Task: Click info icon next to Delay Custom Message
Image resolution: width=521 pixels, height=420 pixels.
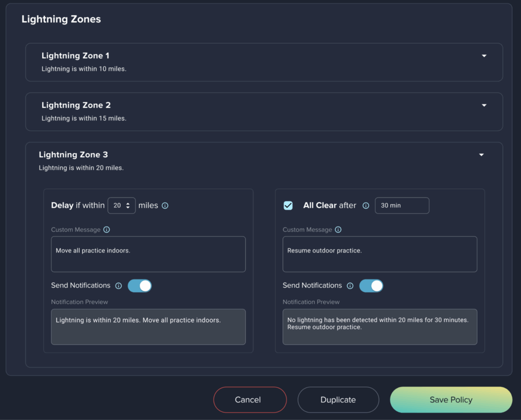Action: [x=106, y=230]
